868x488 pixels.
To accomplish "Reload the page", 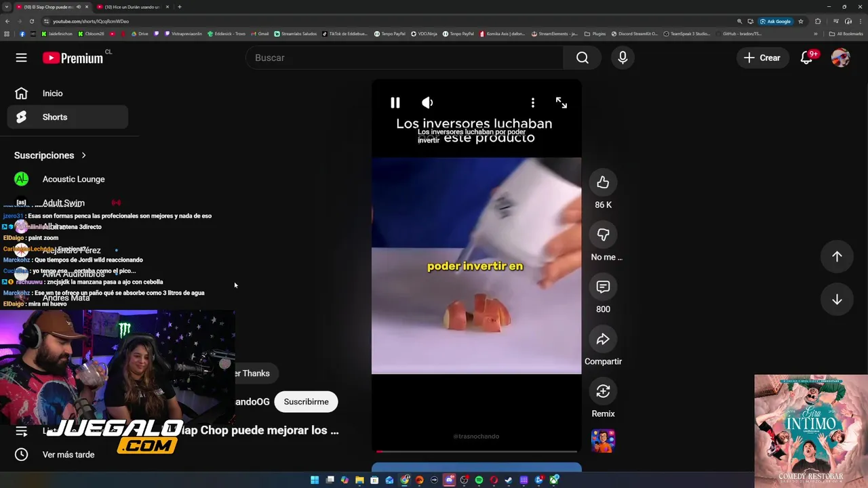I will point(31,21).
